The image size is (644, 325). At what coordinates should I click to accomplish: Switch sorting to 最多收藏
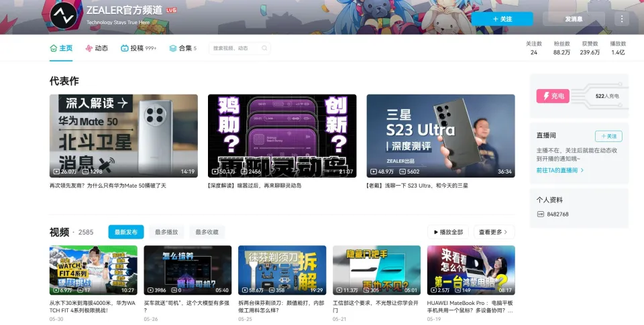pos(207,232)
